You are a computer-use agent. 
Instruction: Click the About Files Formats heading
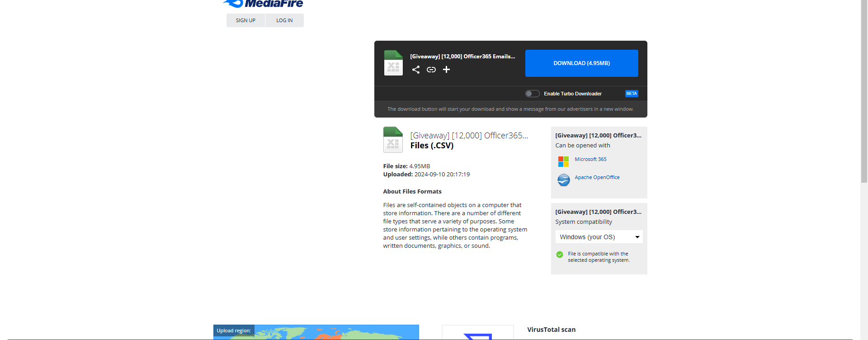[x=412, y=191]
